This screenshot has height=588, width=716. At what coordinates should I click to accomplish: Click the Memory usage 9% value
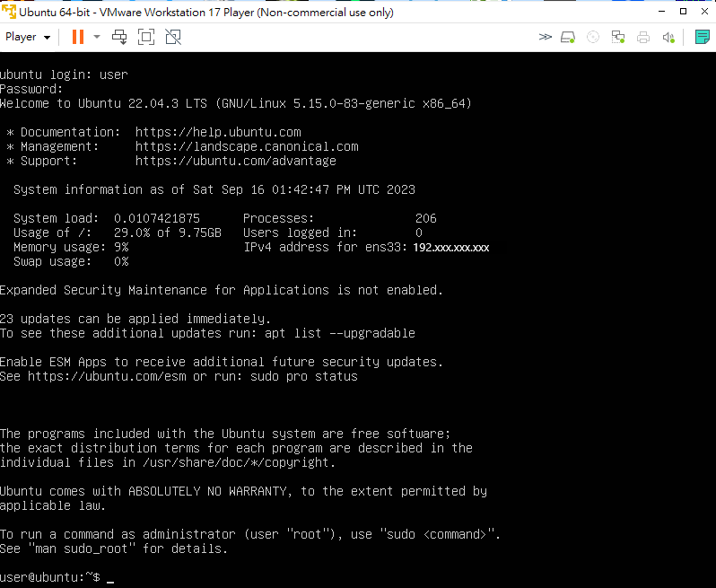pyautogui.click(x=121, y=247)
